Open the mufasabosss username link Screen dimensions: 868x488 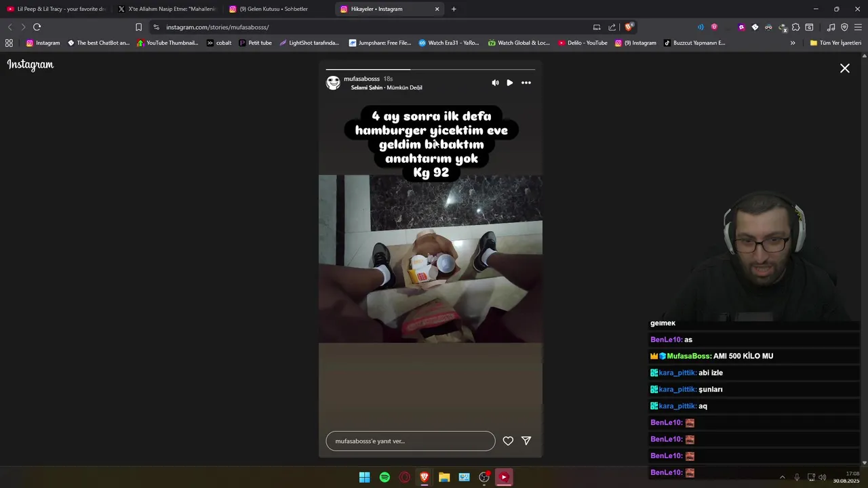[361, 79]
